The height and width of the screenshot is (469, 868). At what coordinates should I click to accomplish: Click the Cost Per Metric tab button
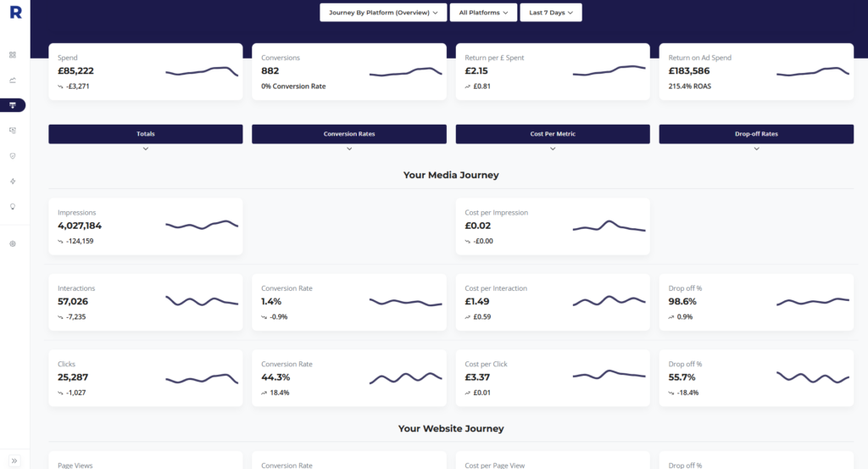pyautogui.click(x=553, y=134)
